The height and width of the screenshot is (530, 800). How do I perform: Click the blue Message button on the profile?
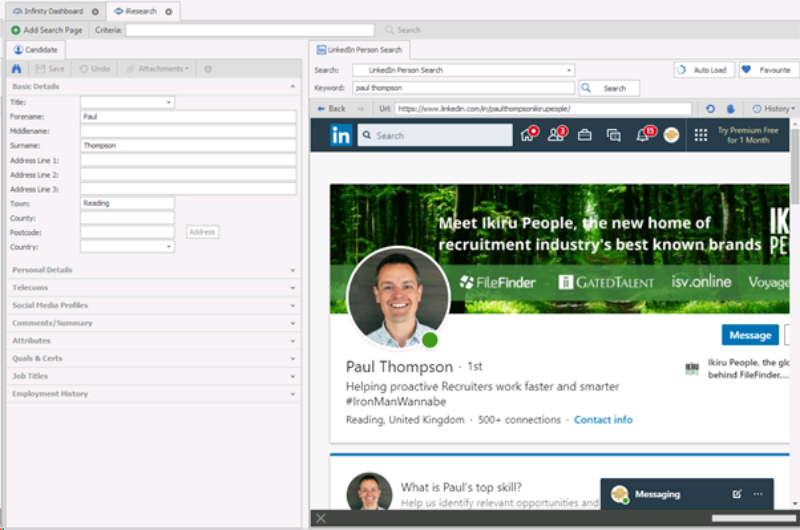click(749, 335)
